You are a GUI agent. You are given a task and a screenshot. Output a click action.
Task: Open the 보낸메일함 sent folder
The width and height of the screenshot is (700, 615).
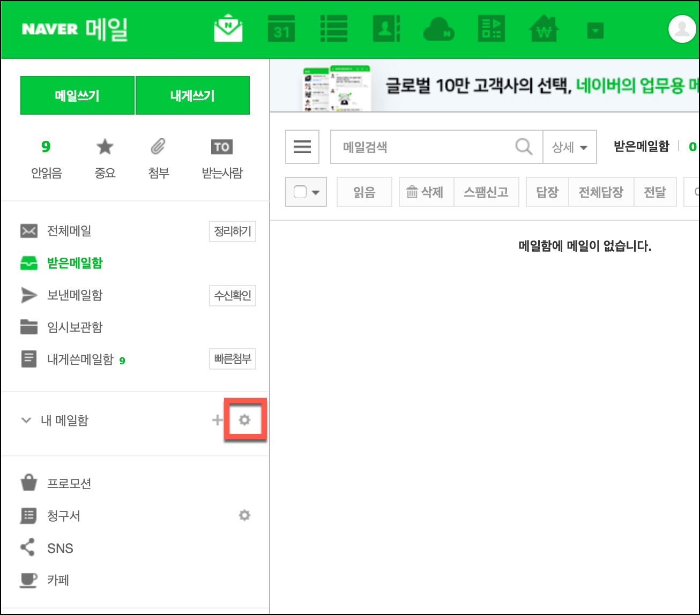tap(75, 295)
